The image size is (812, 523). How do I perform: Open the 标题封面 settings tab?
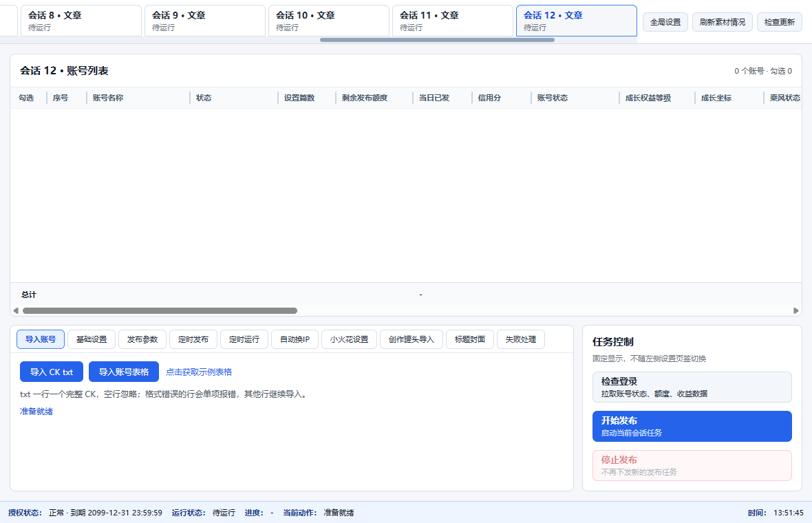click(x=470, y=339)
